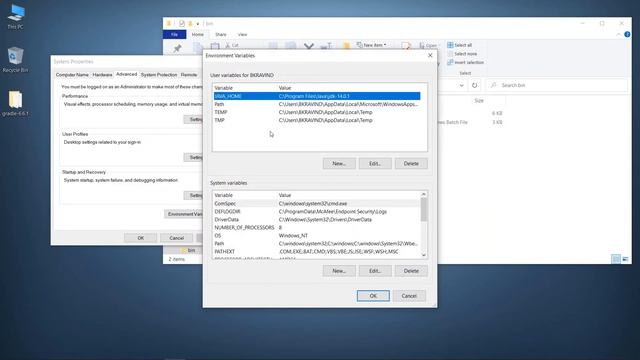Open the New item dropdown in Explorer
This screenshot has width=640, height=360.
(371, 45)
